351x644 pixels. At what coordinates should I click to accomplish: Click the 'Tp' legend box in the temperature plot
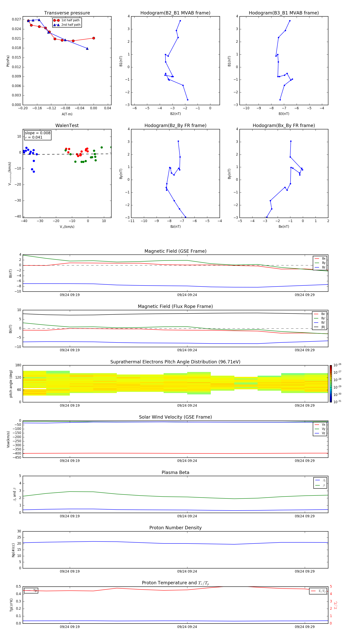[x=31, y=591]
